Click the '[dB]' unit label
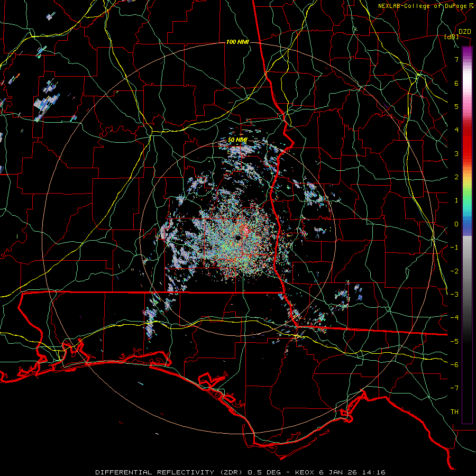Viewport: 476px width, 476px height. point(452,37)
